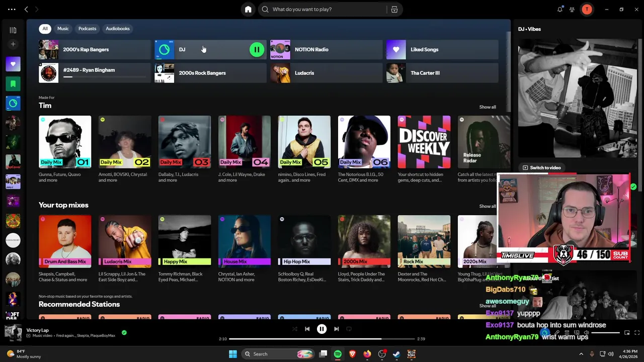This screenshot has width=644, height=362.
Task: Open NOTION Radio shortcut
Action: pyautogui.click(x=326, y=49)
